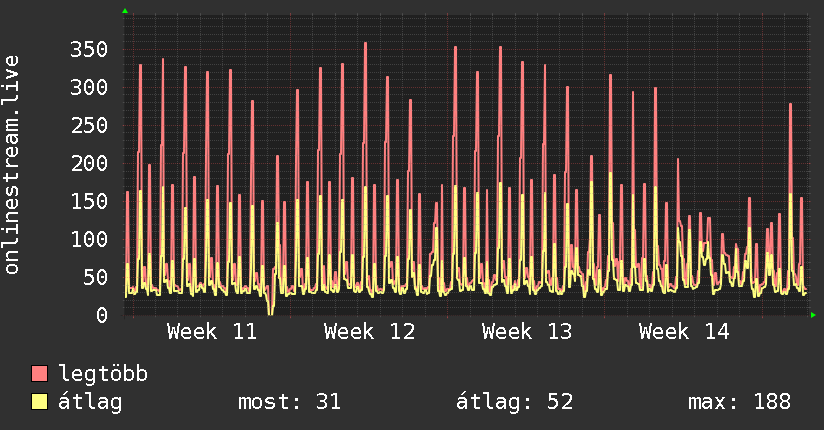Click the Week 13 axis label

[527, 332]
